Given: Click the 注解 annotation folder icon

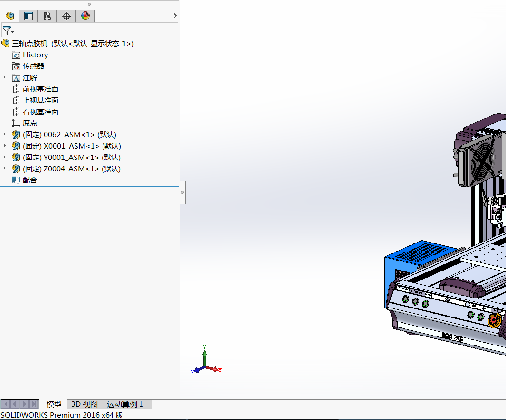Looking at the screenshot, I should [16, 78].
